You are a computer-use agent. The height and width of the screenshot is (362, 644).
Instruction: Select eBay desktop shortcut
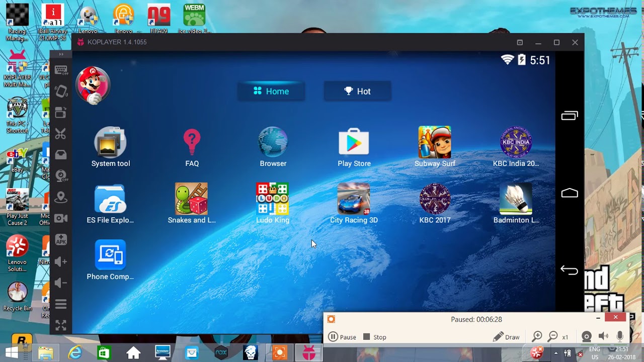pyautogui.click(x=17, y=160)
